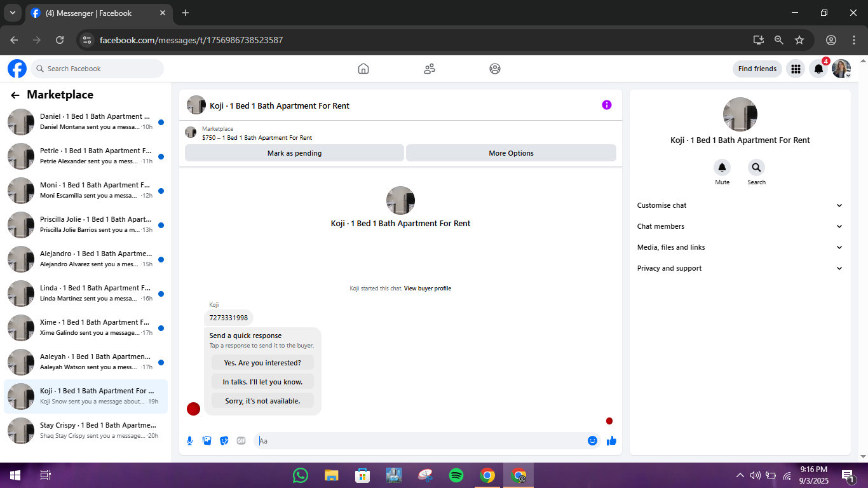Open the Windows Start menu
Viewport: 868px width, 488px height.
tap(15, 475)
